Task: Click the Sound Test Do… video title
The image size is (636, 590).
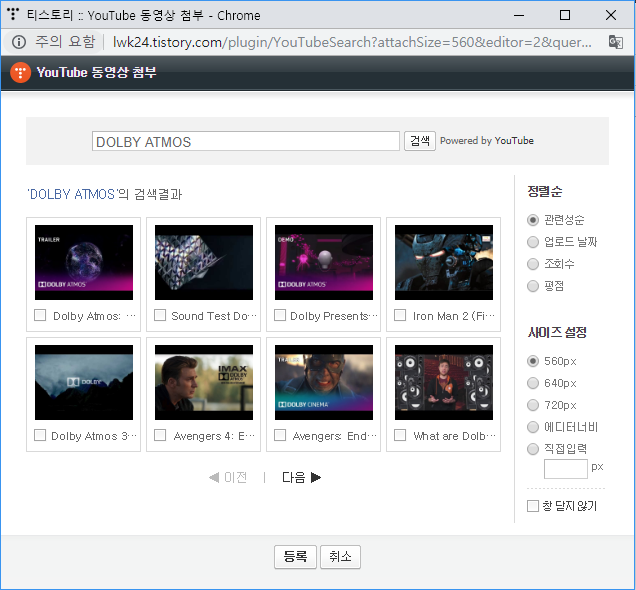Action: pos(214,316)
